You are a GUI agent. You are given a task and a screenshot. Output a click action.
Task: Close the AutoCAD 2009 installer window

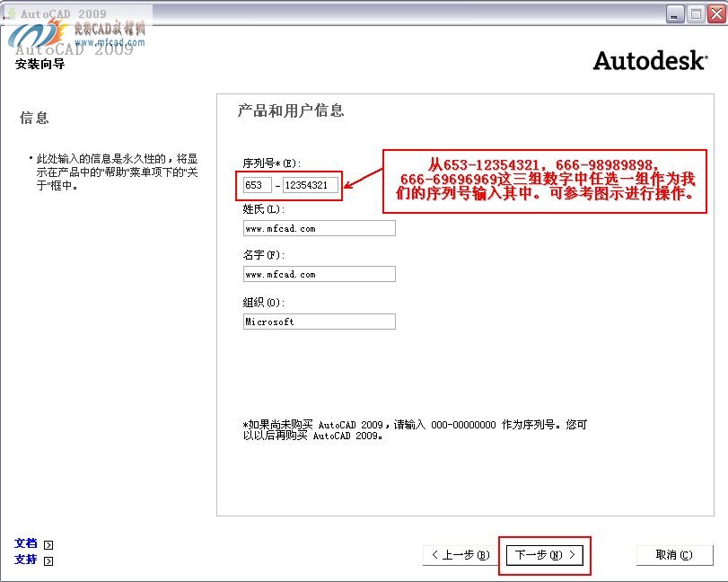coord(716,14)
